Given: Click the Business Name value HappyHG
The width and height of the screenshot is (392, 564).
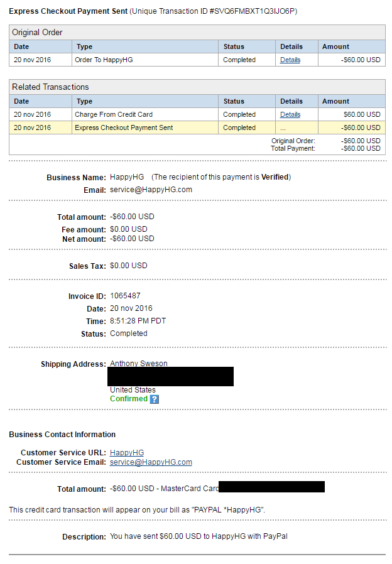Looking at the screenshot, I should click(x=127, y=177).
